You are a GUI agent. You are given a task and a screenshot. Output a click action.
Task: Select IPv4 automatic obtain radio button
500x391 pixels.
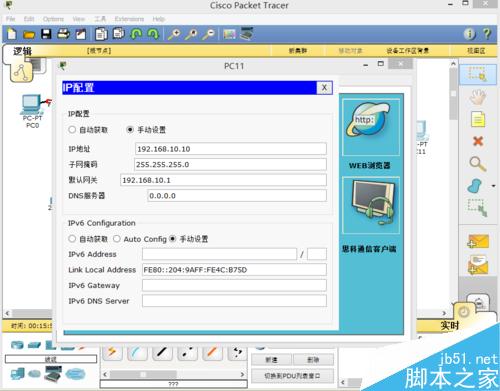72,129
